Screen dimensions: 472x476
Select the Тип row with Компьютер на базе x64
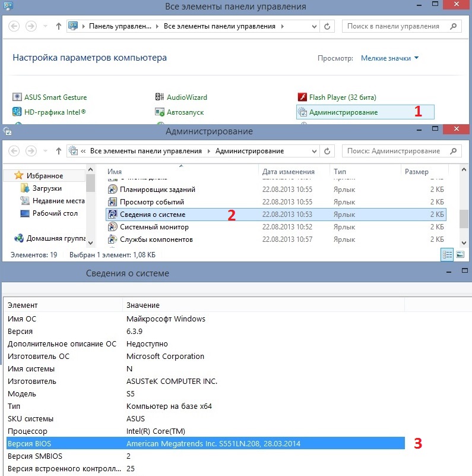tap(205, 406)
